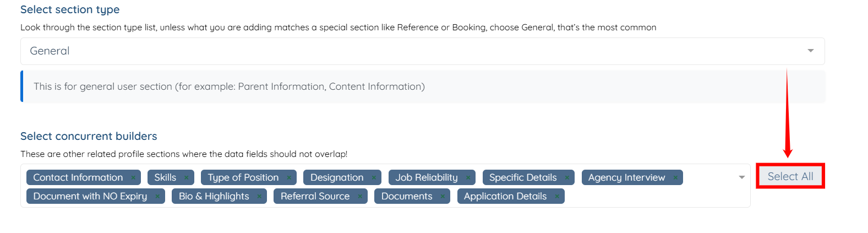Remove the Document with NO Expiry tag
Viewport: 868px width, 233px height.
click(x=157, y=197)
